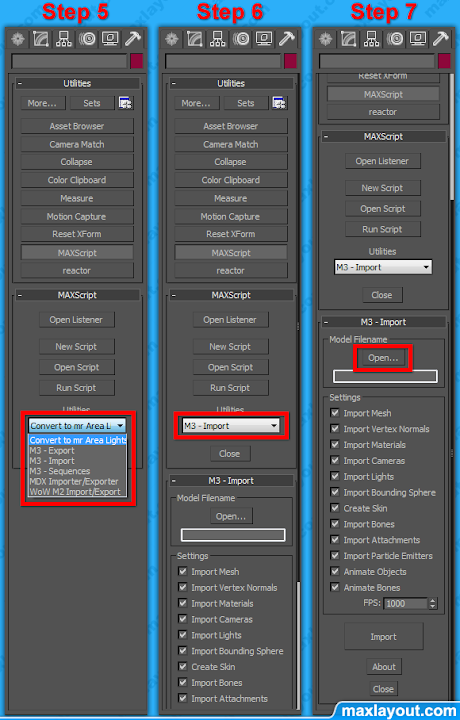Click More... button in Step 5
The image size is (460, 720).
point(42,103)
